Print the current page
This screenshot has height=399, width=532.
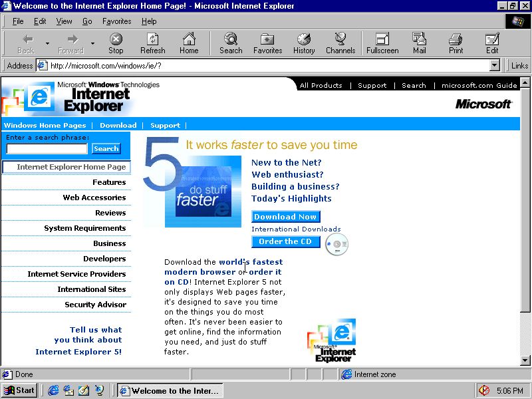point(456,44)
